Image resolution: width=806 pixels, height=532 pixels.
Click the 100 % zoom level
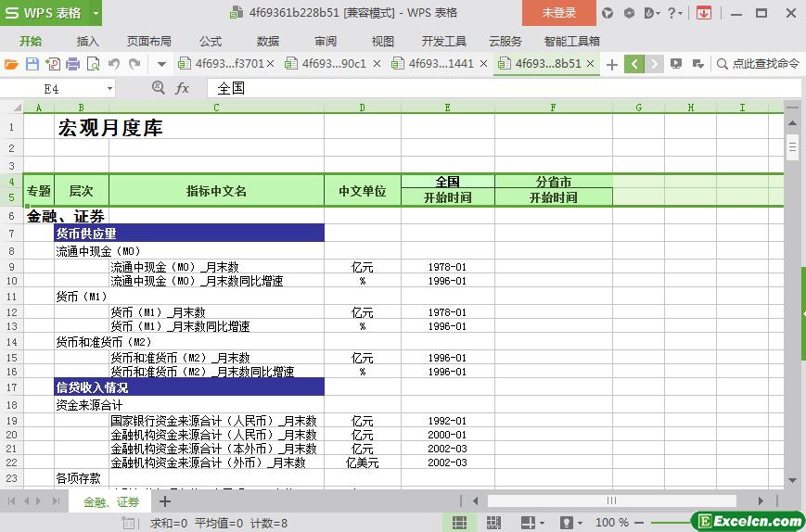[x=612, y=523]
